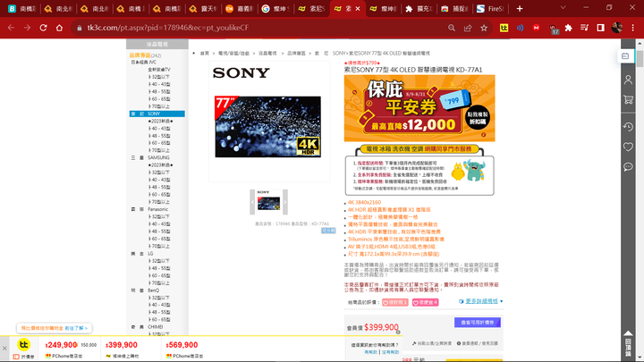Open LG category in left menu

coord(150,254)
